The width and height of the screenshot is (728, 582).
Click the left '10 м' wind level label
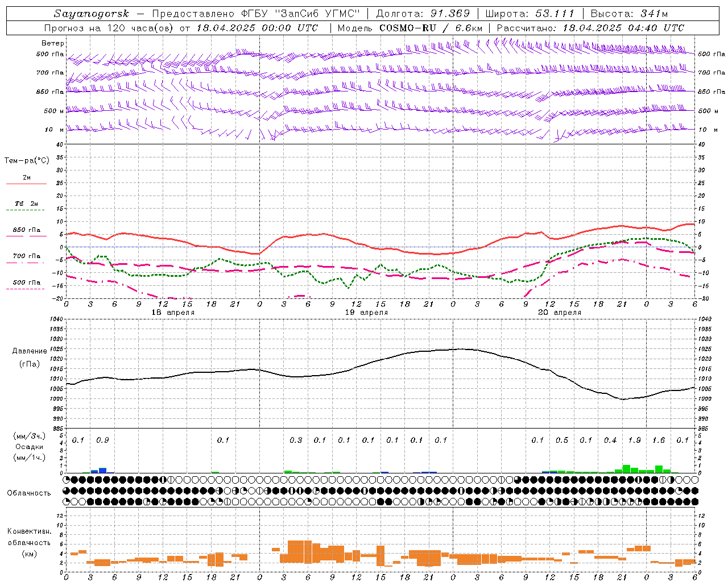point(55,130)
